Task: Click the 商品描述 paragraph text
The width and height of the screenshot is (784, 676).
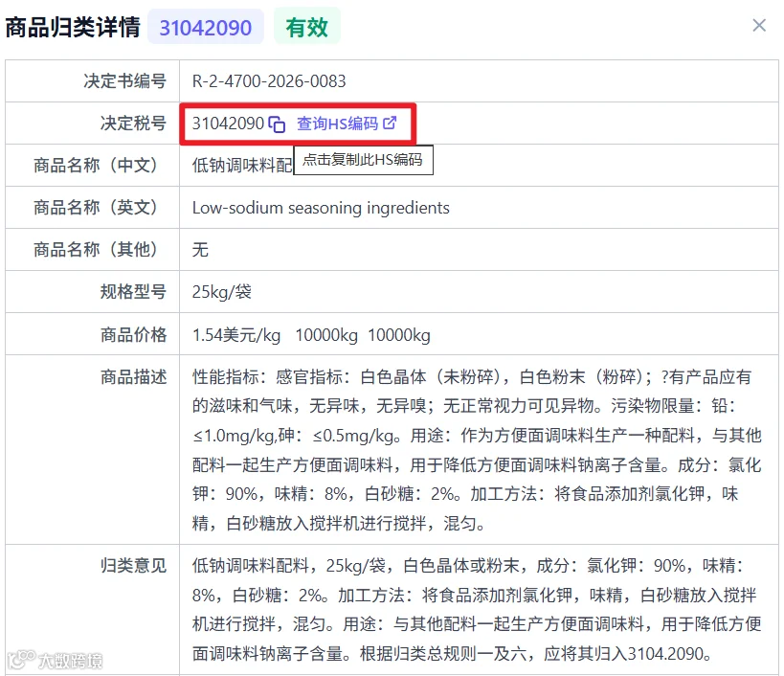Action: coord(477,450)
